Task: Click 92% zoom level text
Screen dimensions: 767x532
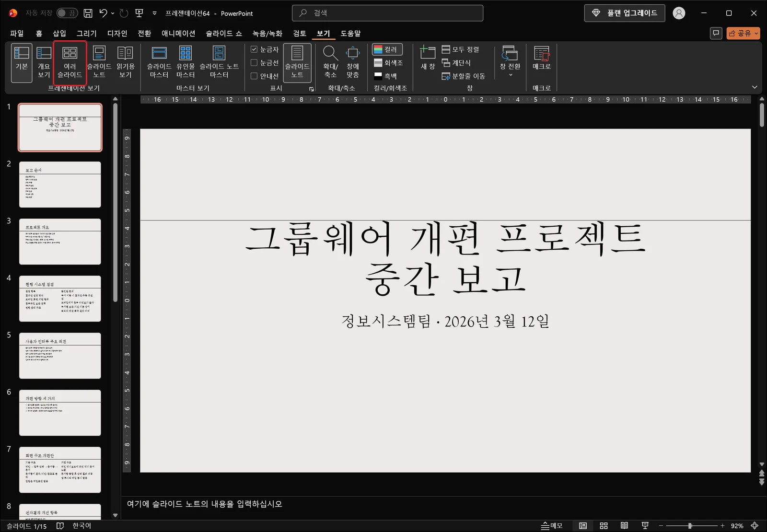Action: click(x=737, y=526)
